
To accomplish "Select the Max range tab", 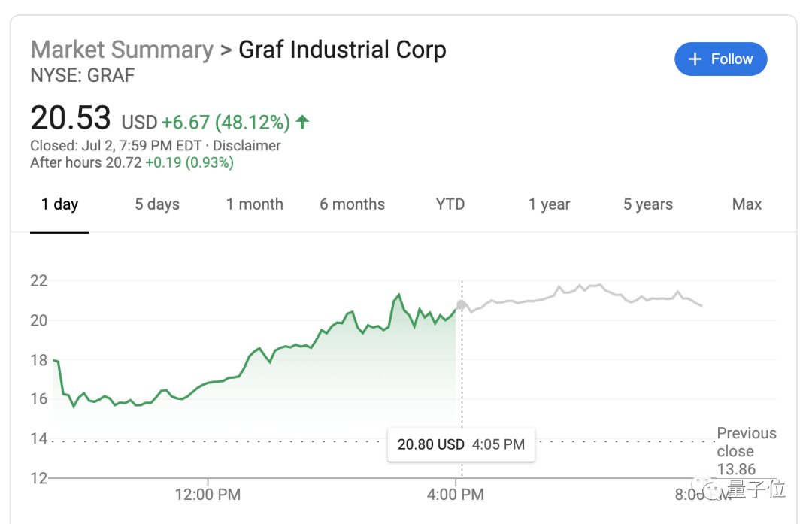I will coord(747,204).
